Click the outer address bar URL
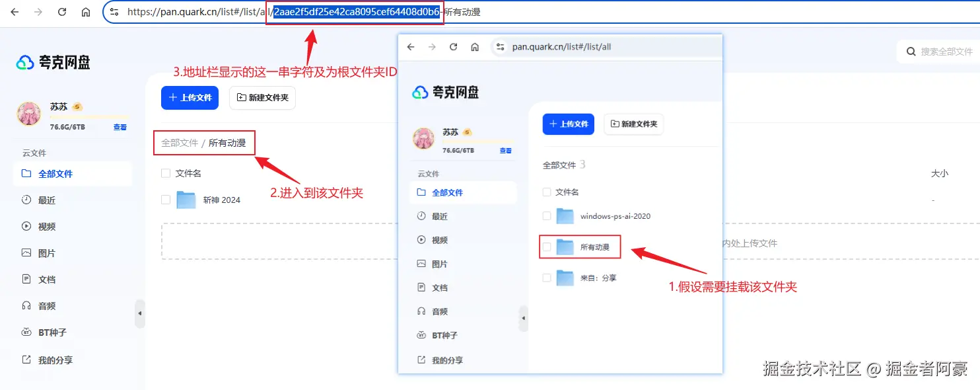Screen dimensions: 980x390 click(304, 12)
